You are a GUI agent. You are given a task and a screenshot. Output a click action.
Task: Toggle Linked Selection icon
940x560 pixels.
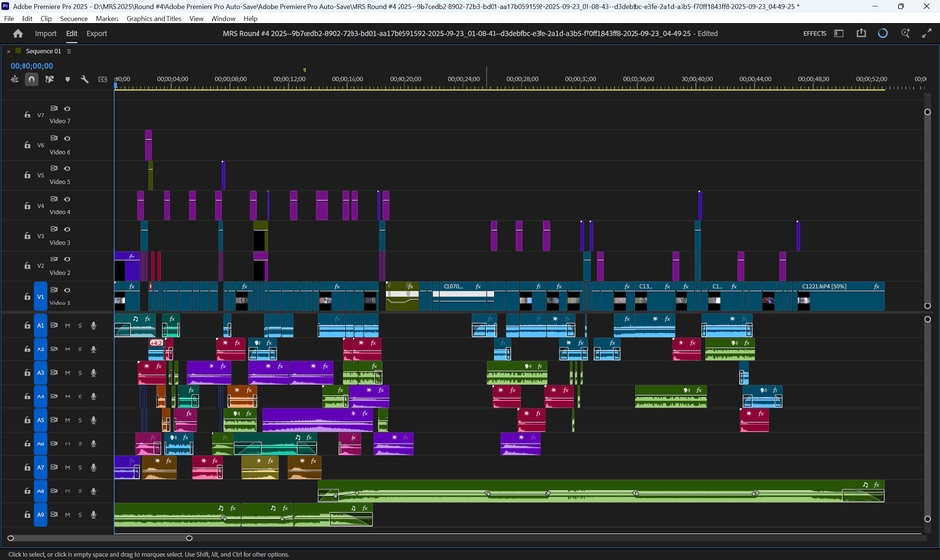[49, 79]
